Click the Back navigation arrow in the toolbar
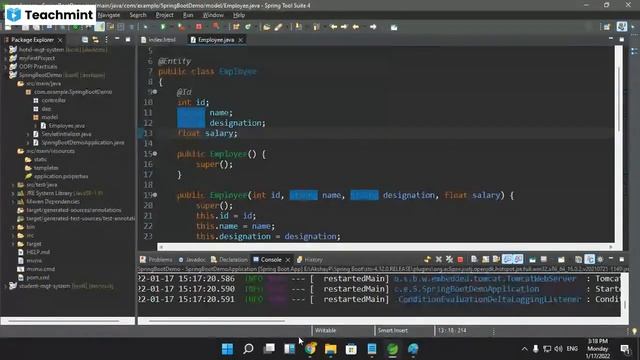This screenshot has width=640, height=360. (x=356, y=27)
